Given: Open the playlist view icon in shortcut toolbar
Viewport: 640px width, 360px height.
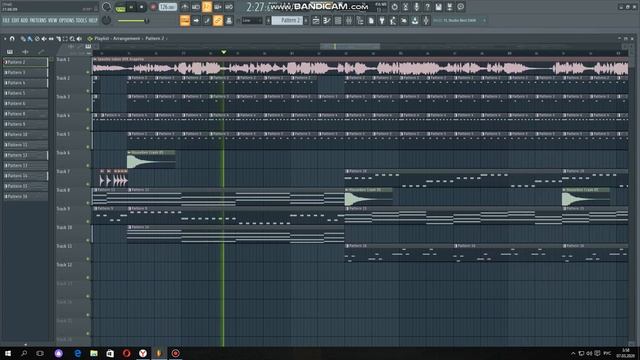Looking at the screenshot, I should pos(316,20).
